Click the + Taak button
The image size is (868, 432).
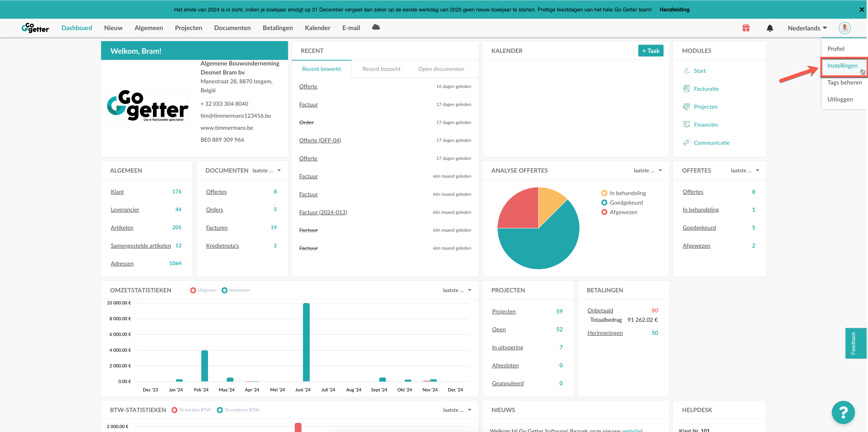(651, 51)
